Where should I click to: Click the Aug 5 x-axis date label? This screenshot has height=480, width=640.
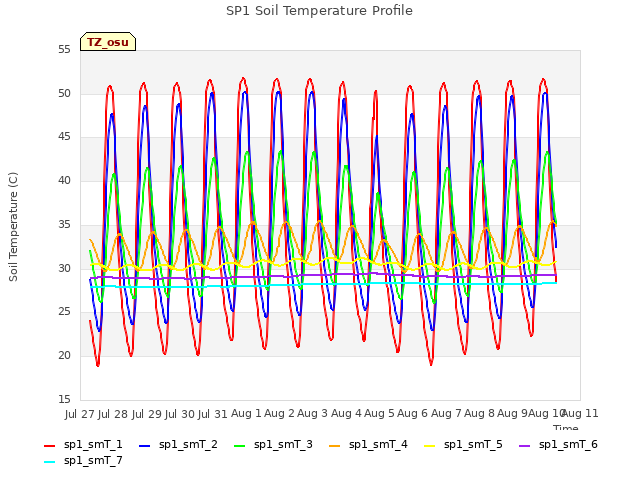(379, 413)
